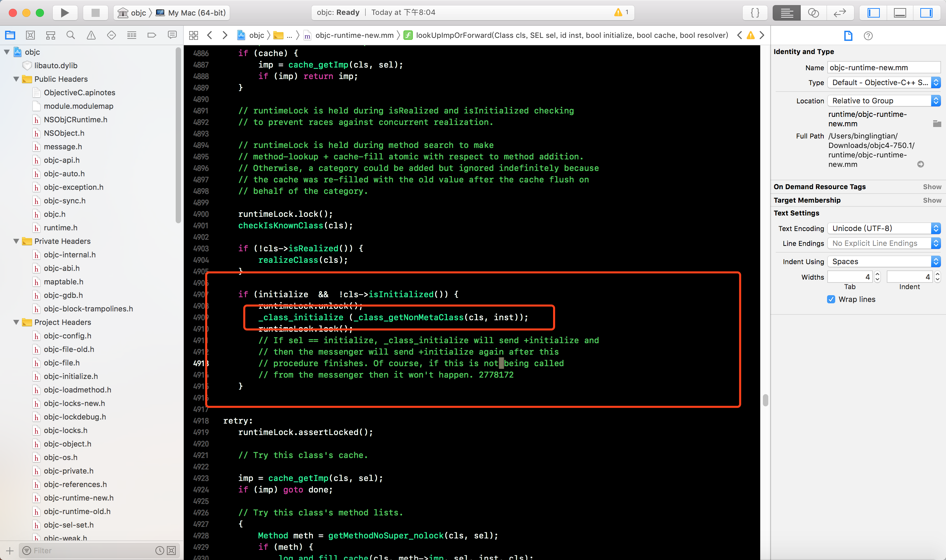Show On Demand Resource Tags section
The image size is (946, 560).
(x=932, y=186)
